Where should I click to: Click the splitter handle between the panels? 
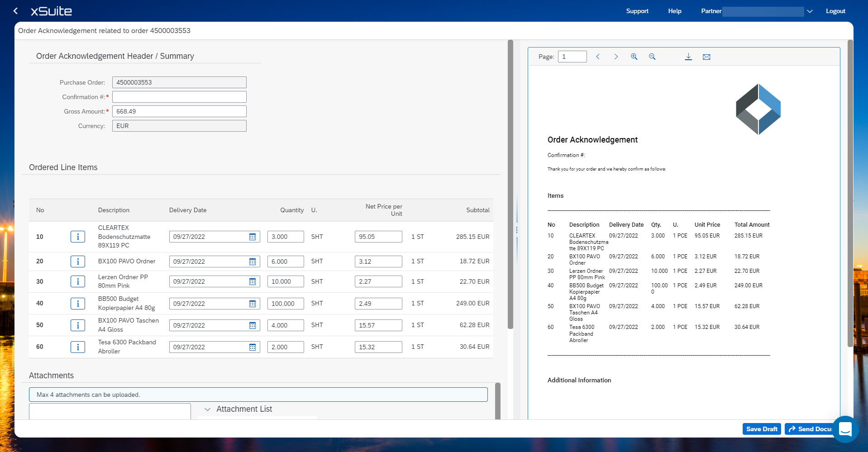coord(517,230)
